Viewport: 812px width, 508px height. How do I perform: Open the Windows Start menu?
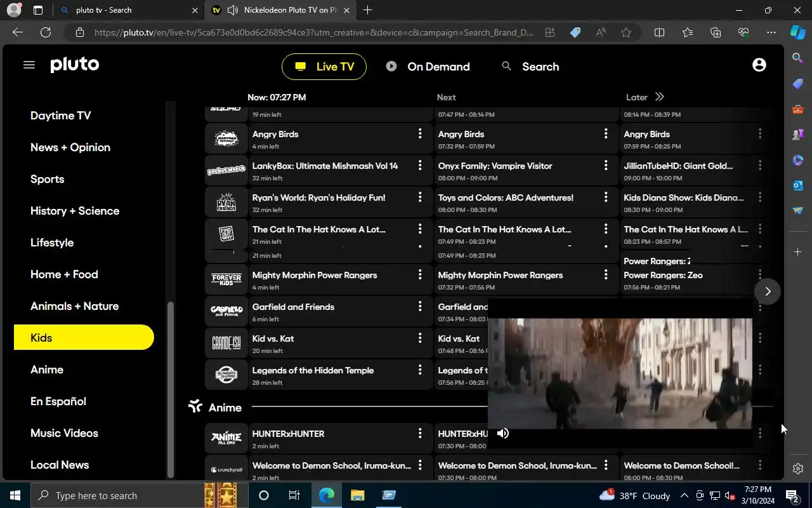pyautogui.click(x=15, y=495)
